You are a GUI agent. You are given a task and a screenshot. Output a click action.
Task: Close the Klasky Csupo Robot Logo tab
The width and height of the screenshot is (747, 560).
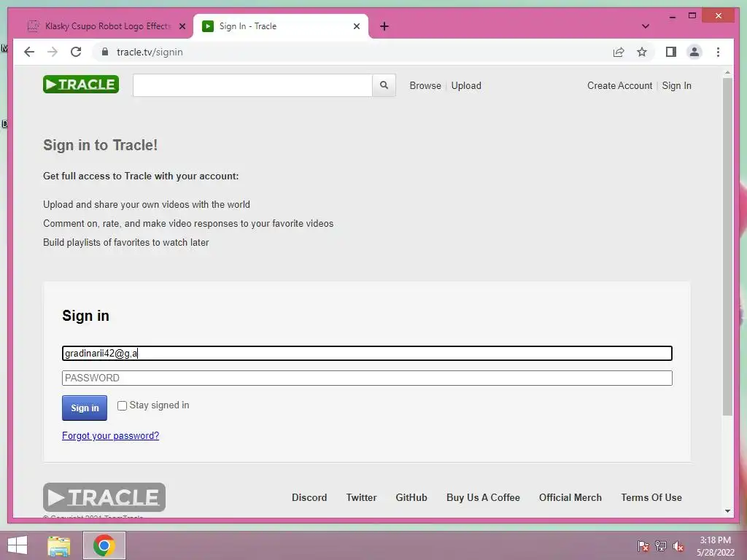pyautogui.click(x=182, y=26)
